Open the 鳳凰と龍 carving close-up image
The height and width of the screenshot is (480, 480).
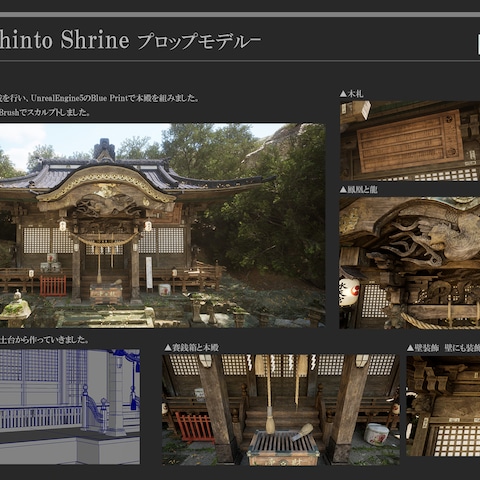click(x=410, y=263)
